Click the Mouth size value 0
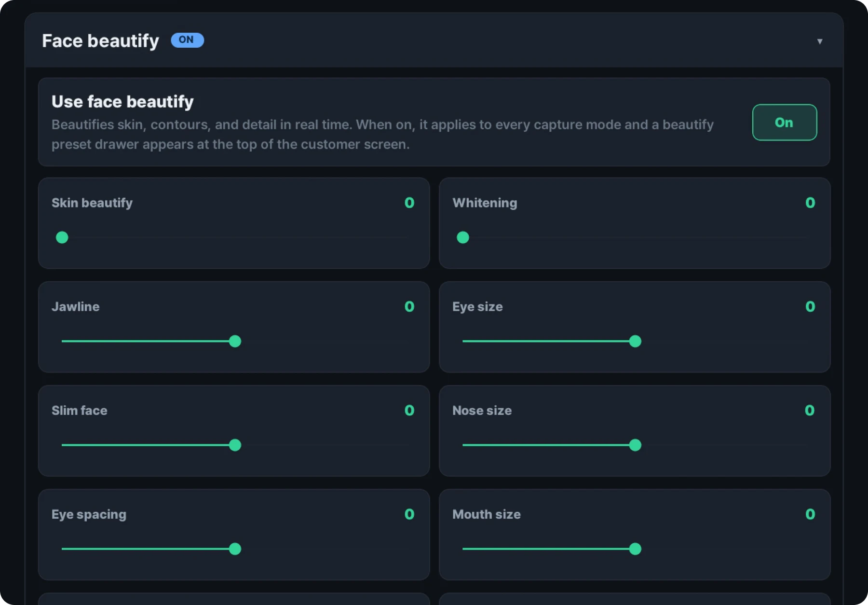Image resolution: width=868 pixels, height=605 pixels. point(810,514)
